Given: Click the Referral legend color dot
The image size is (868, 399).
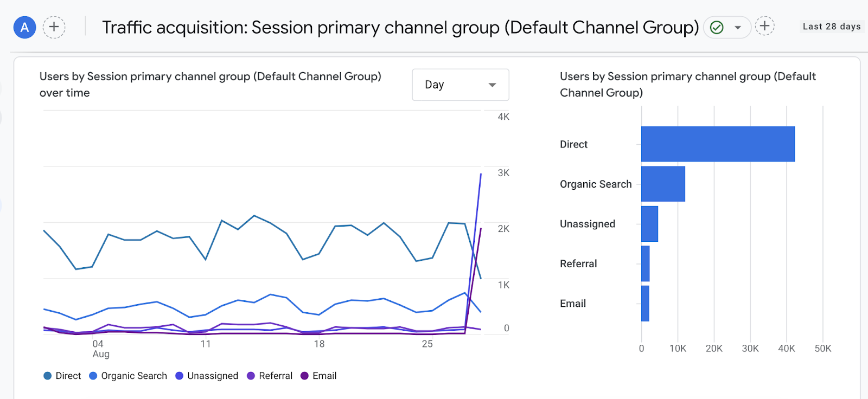Looking at the screenshot, I should (x=251, y=376).
